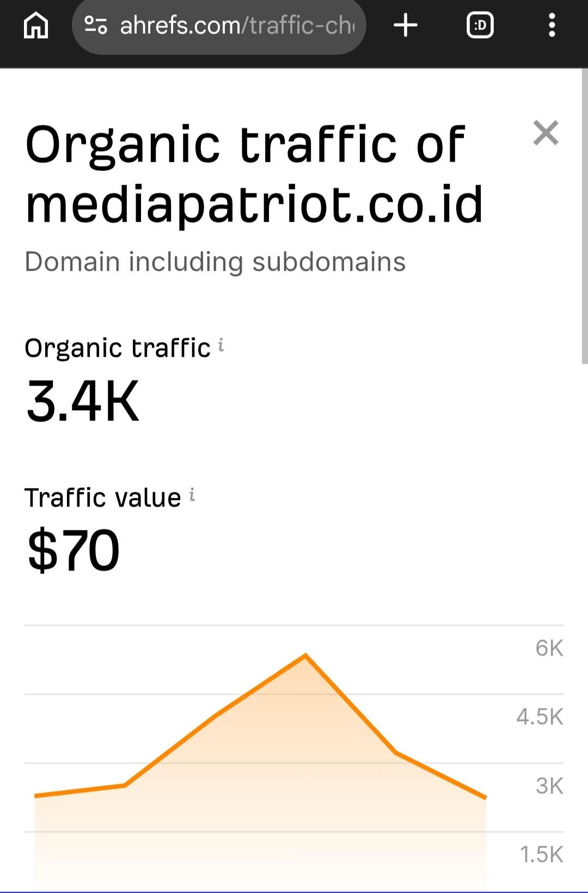Image resolution: width=588 pixels, height=893 pixels.
Task: Click the page's vertical scrollbar
Action: tap(584, 218)
